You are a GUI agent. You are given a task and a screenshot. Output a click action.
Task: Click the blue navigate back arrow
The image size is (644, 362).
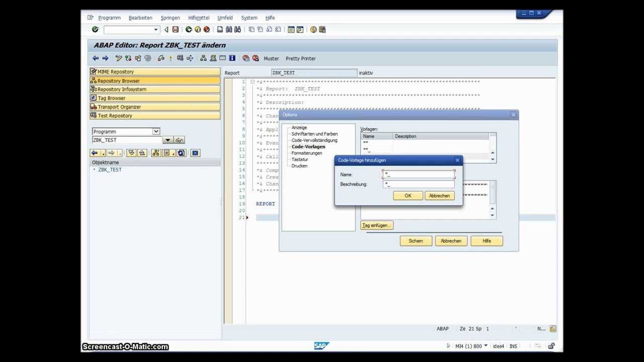[96, 58]
